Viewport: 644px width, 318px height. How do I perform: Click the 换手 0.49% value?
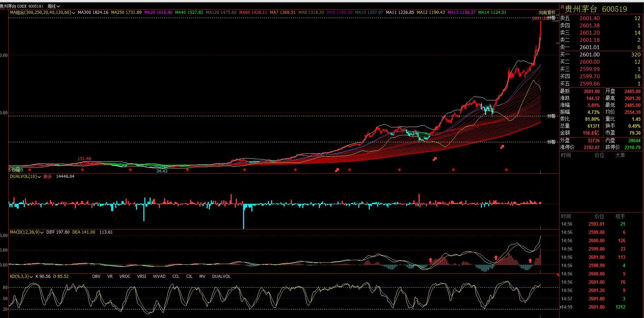(x=635, y=126)
